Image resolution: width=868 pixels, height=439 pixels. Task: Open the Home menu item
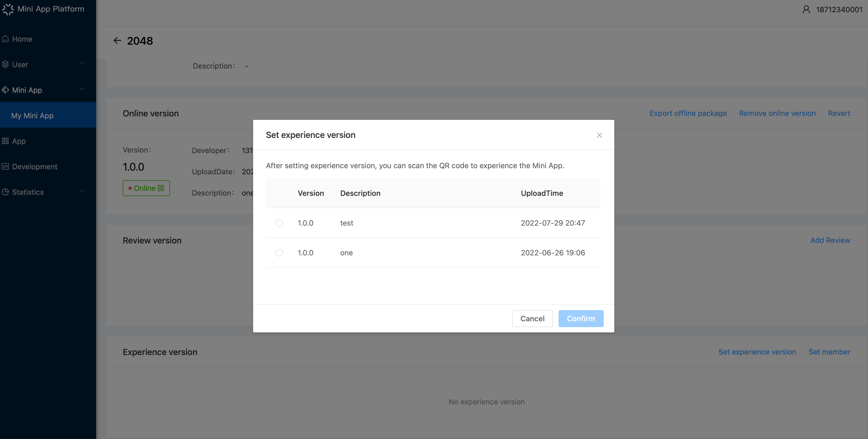pyautogui.click(x=48, y=39)
